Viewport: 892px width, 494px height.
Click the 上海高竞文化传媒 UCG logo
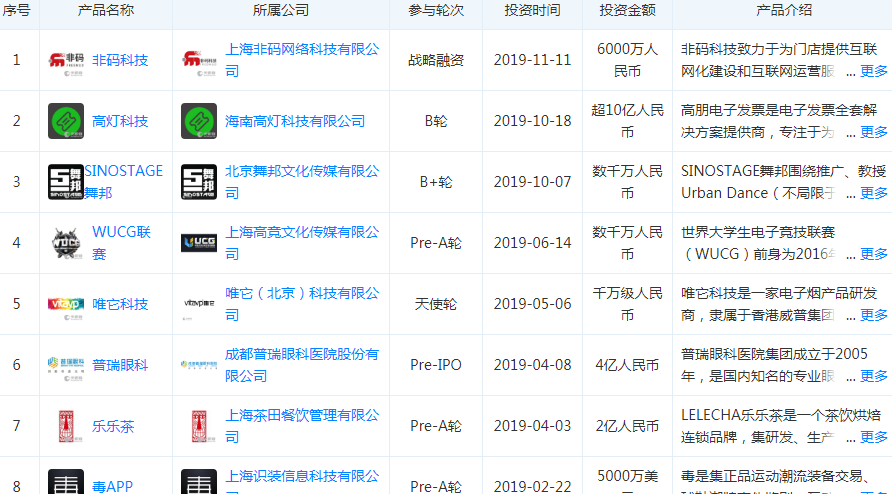(x=199, y=243)
